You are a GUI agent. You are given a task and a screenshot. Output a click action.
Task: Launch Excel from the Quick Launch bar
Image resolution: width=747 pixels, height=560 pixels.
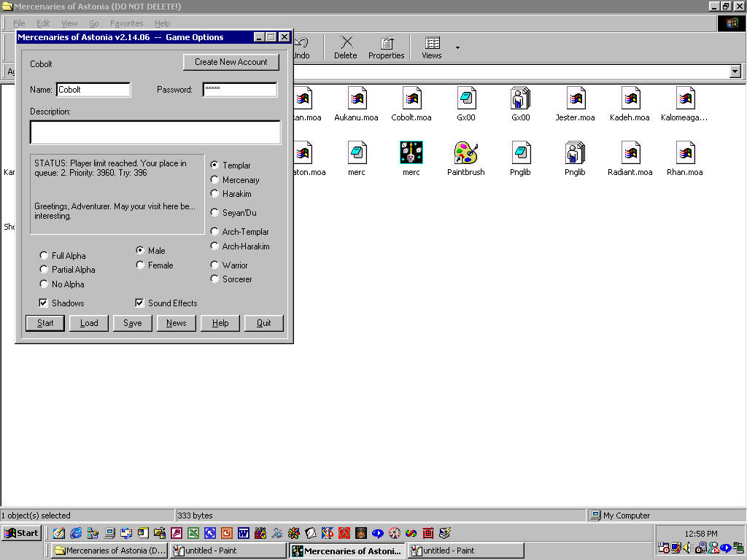[x=193, y=533]
